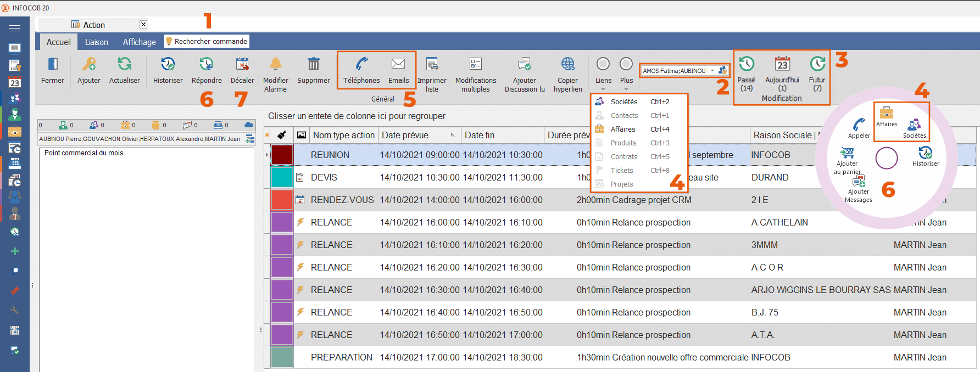980x372 pixels.
Task: Click the Emails envelope icon
Action: tap(398, 65)
